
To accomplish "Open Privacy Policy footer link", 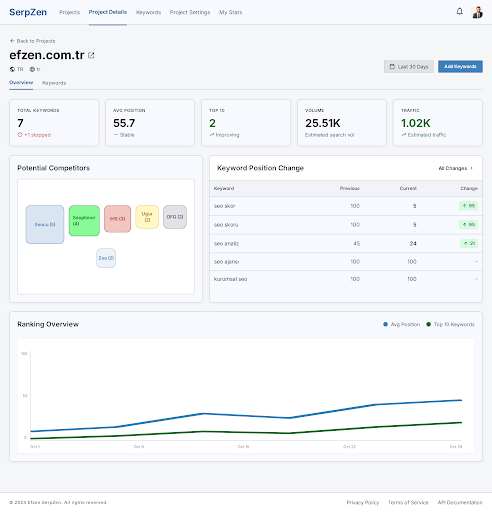I will [363, 502].
